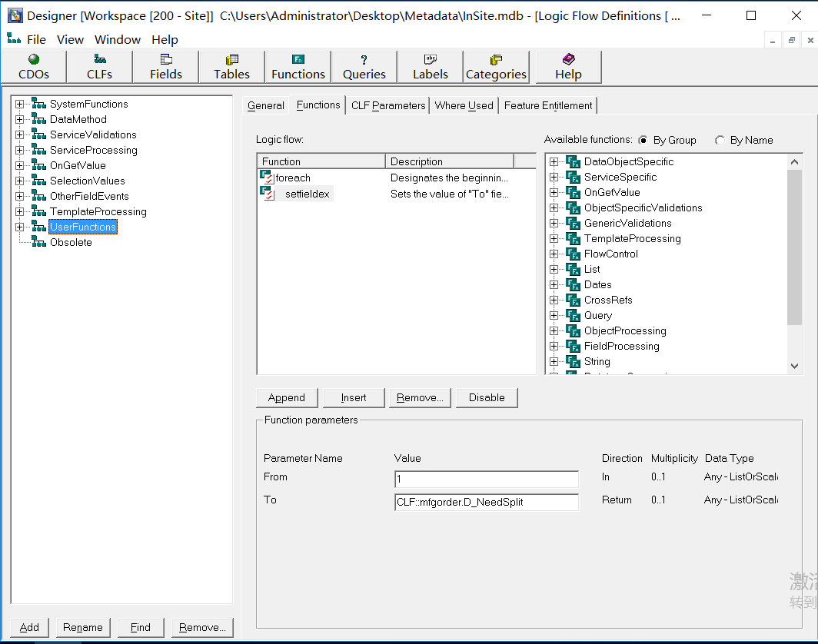This screenshot has width=818, height=644.
Task: Switch to the CLF Parameters tab
Action: coord(388,105)
